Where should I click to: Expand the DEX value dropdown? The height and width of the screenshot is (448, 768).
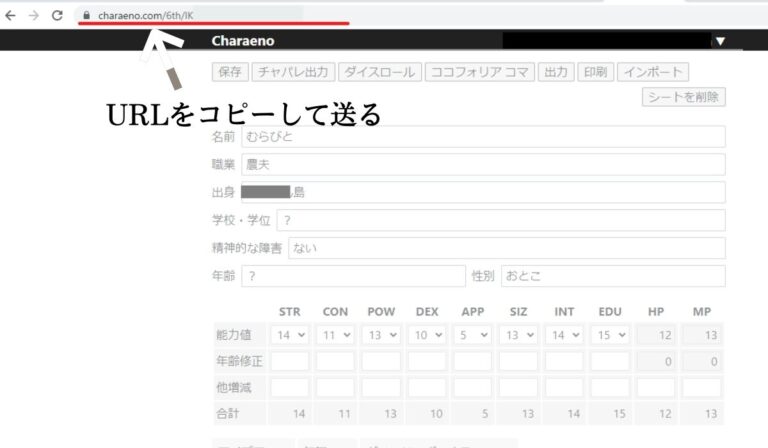coord(427,335)
